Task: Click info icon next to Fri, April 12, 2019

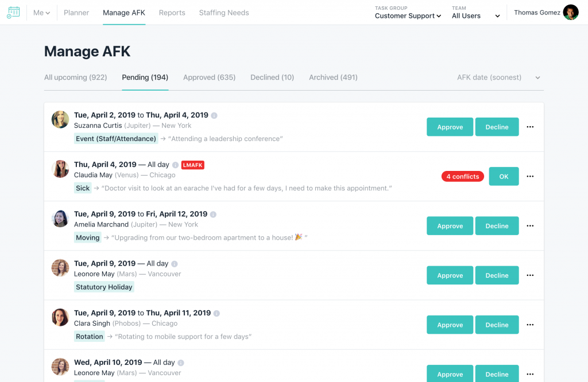Action: coord(213,214)
